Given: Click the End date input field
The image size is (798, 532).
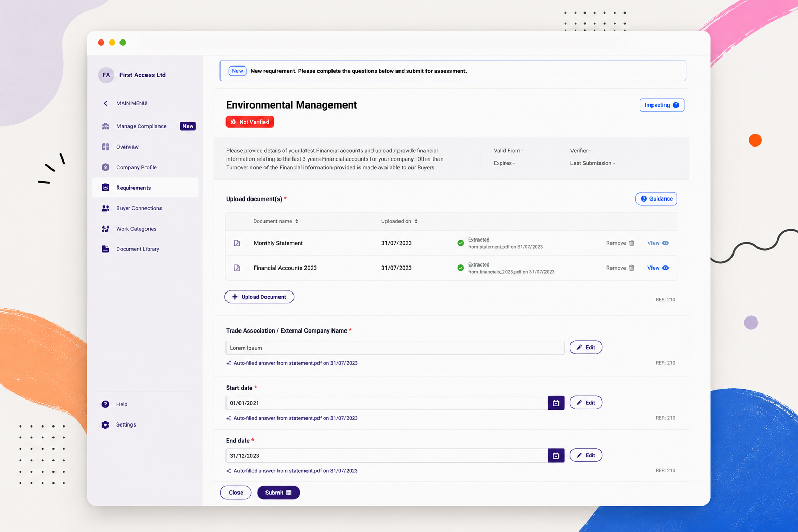Looking at the screenshot, I should point(387,456).
